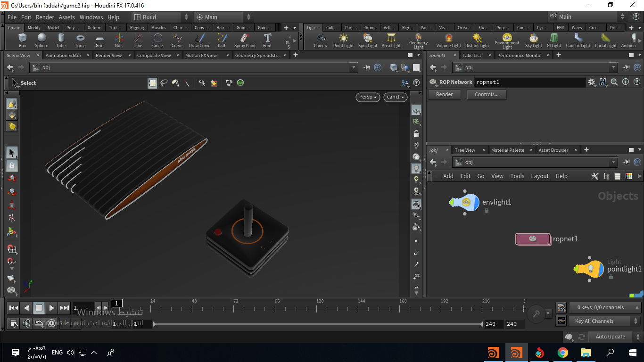Screen dimensions: 644x362
Task: Jump to the last frame
Action: click(x=65, y=308)
